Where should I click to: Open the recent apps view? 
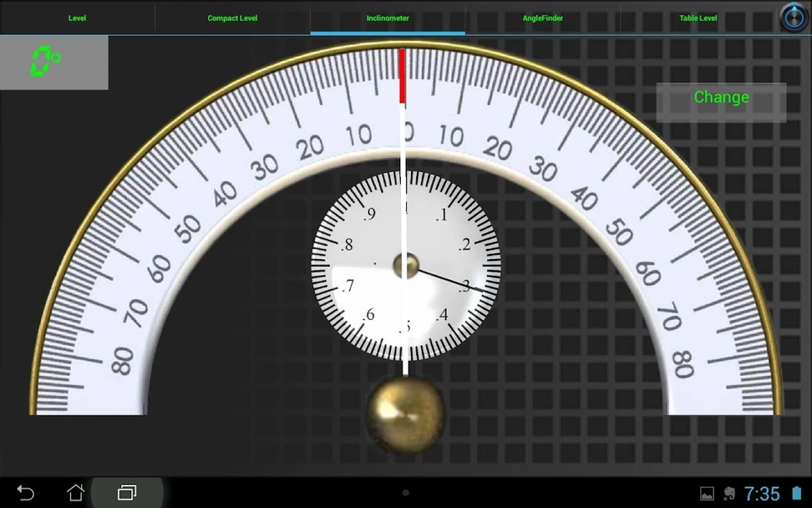pyautogui.click(x=127, y=493)
